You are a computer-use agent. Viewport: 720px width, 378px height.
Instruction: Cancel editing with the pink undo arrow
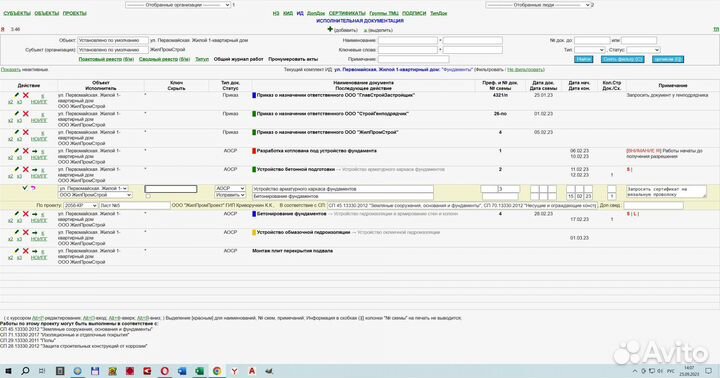(33, 188)
